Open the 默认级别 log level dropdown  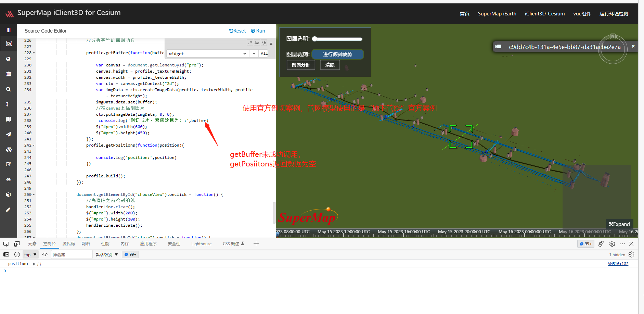pos(107,254)
